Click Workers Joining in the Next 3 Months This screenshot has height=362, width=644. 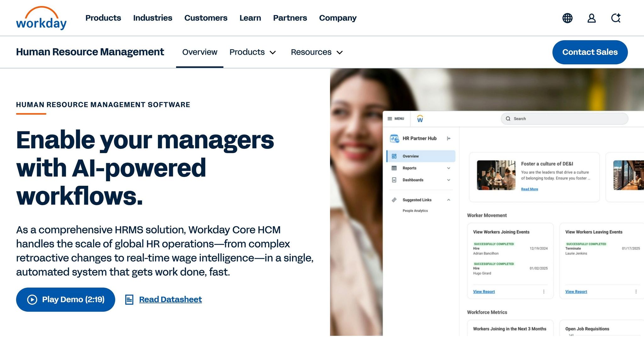point(509,329)
